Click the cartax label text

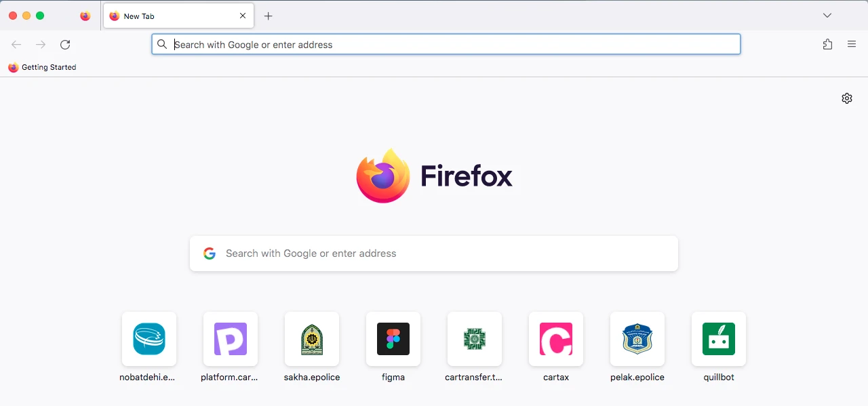tap(556, 378)
